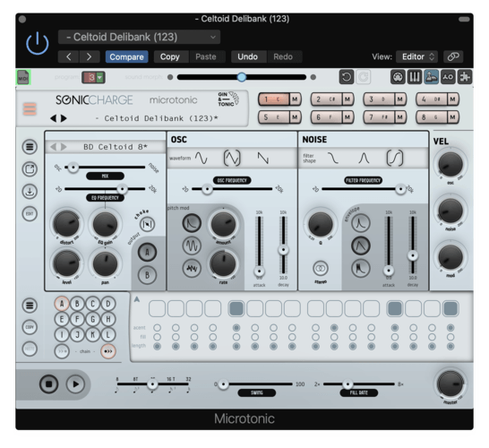Mute drum channel 1
Viewport: 489px width, 448px height.
(295, 99)
